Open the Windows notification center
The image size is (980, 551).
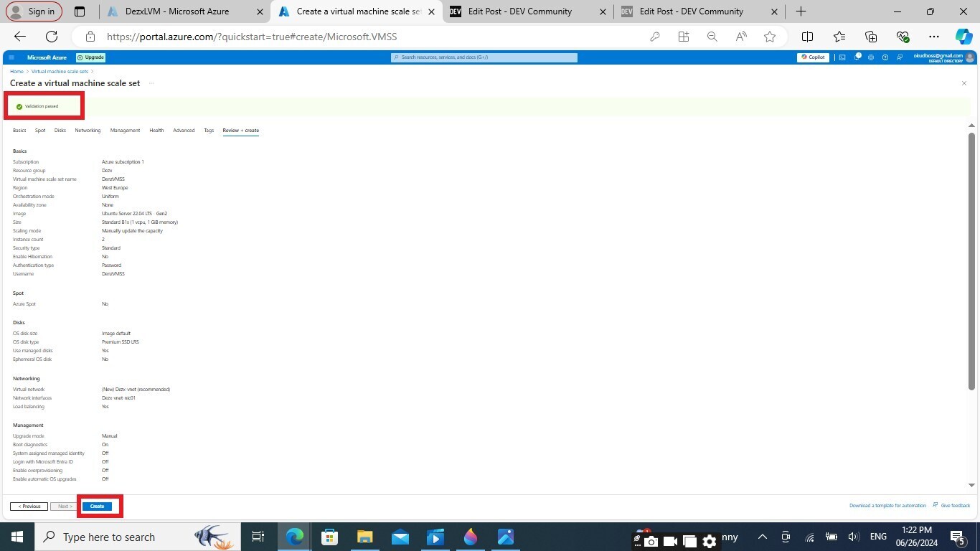[x=958, y=537]
